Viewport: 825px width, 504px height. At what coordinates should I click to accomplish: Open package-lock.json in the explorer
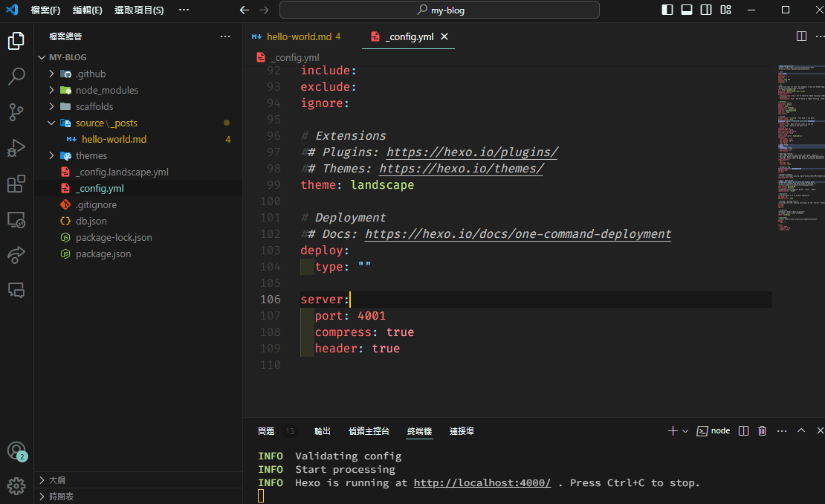click(x=114, y=237)
